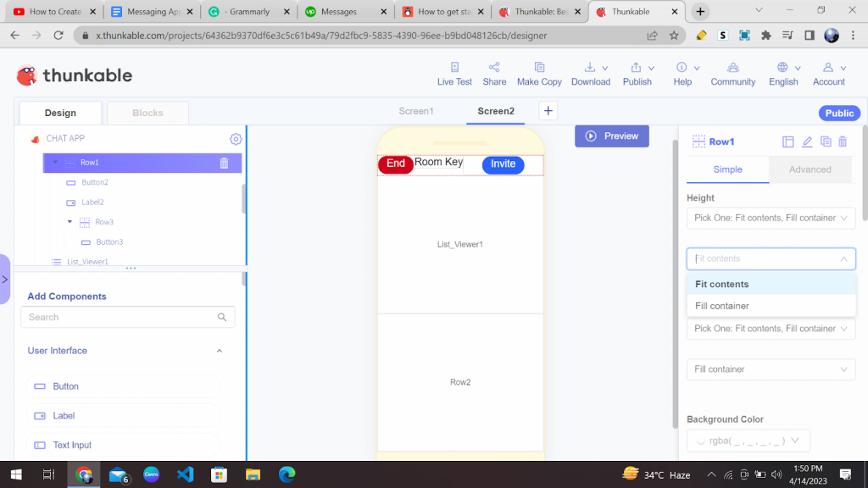Delete Row1 via the properties panel trash icon

pyautogui.click(x=843, y=141)
